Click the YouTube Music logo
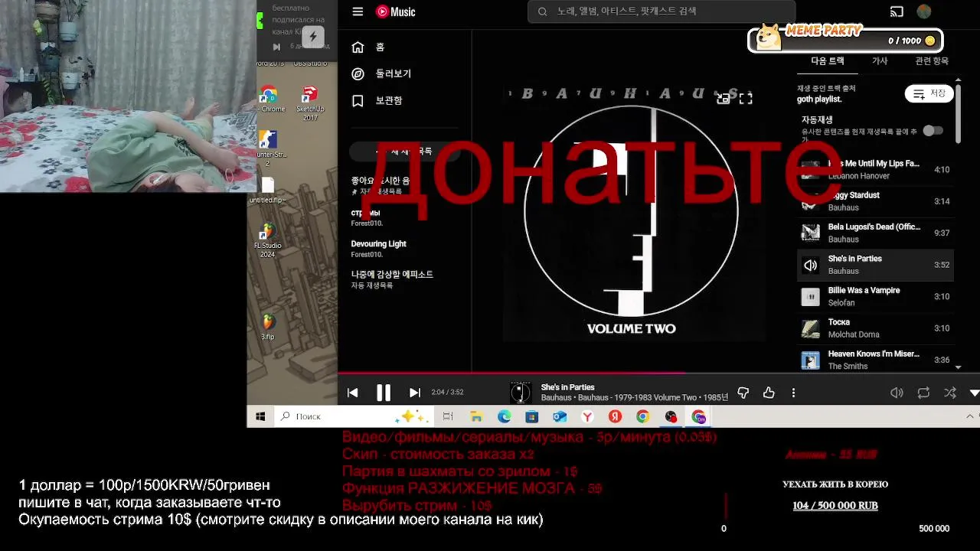The image size is (980, 551). click(396, 11)
